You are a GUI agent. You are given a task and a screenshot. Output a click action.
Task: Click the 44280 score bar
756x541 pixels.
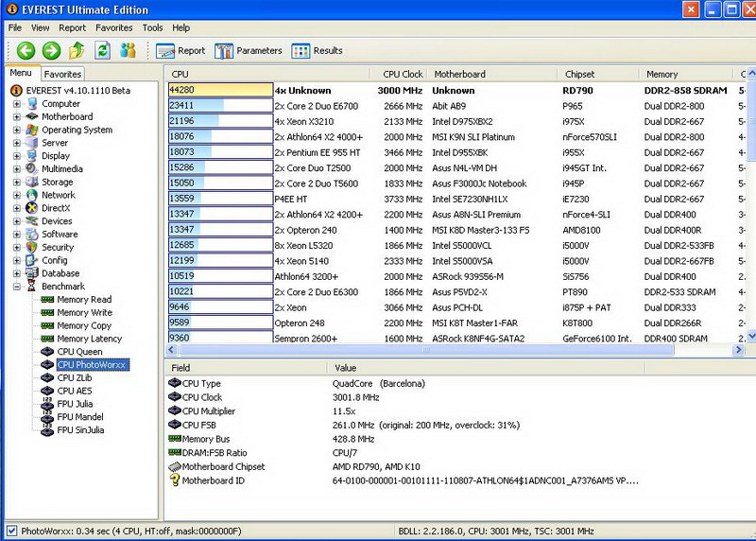(220, 90)
